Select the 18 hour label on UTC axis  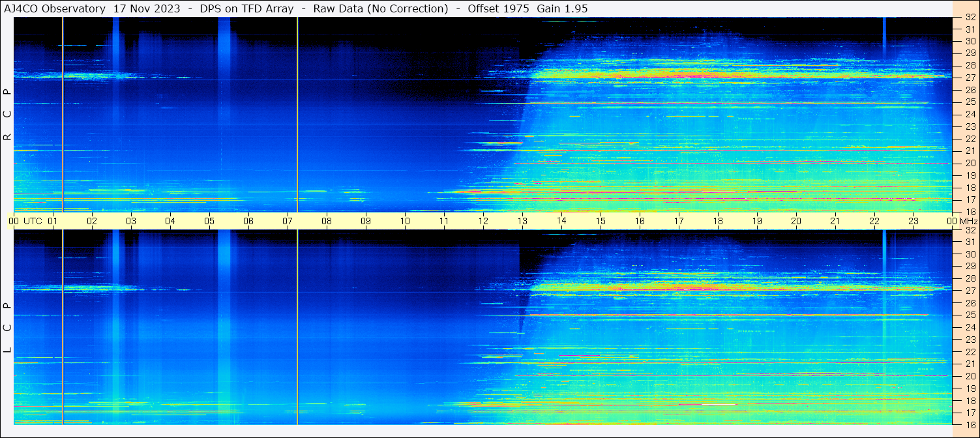point(718,221)
